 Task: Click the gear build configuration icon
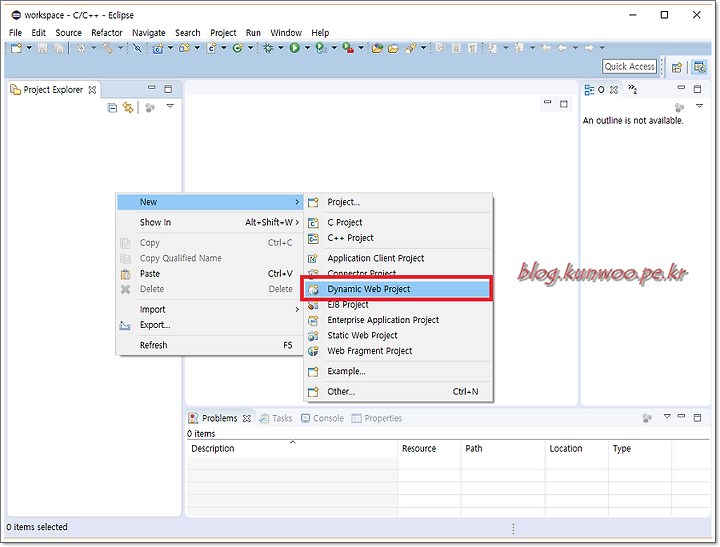[x=81, y=48]
